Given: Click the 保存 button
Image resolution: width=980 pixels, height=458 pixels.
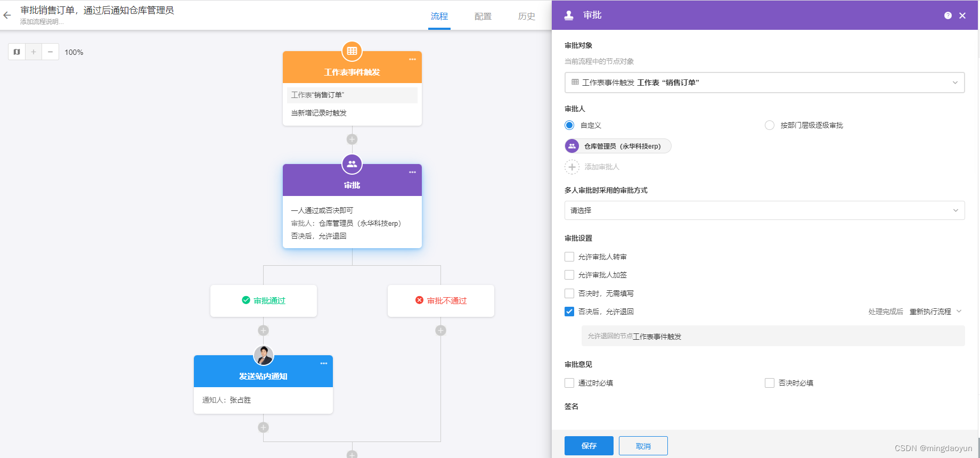Looking at the screenshot, I should point(589,446).
